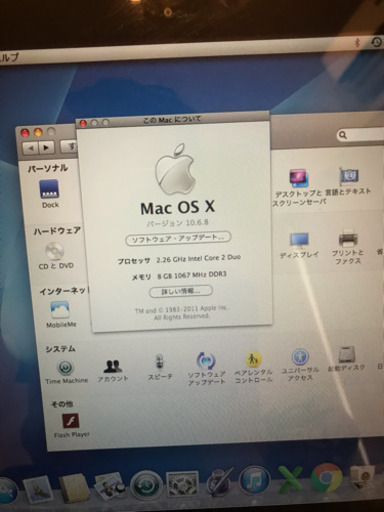Click the 2.26 GHz Intel Core 2 Duo text
Viewport: 384px width, 512px height.
click(198, 259)
